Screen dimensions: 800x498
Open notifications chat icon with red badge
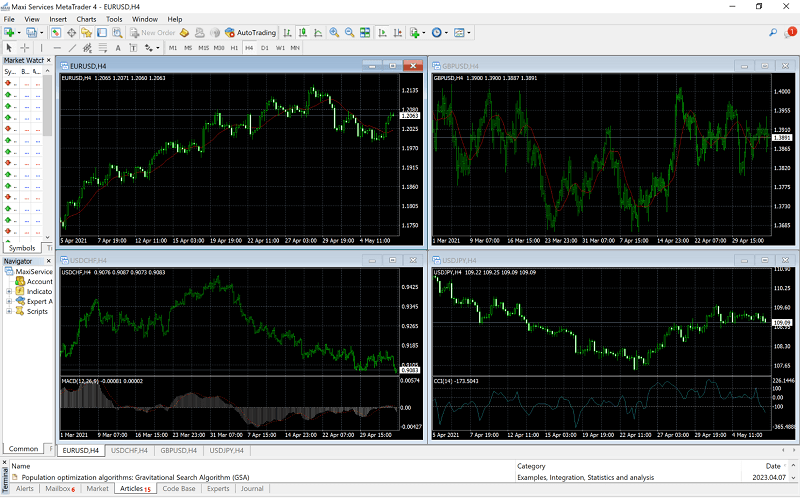click(x=789, y=33)
